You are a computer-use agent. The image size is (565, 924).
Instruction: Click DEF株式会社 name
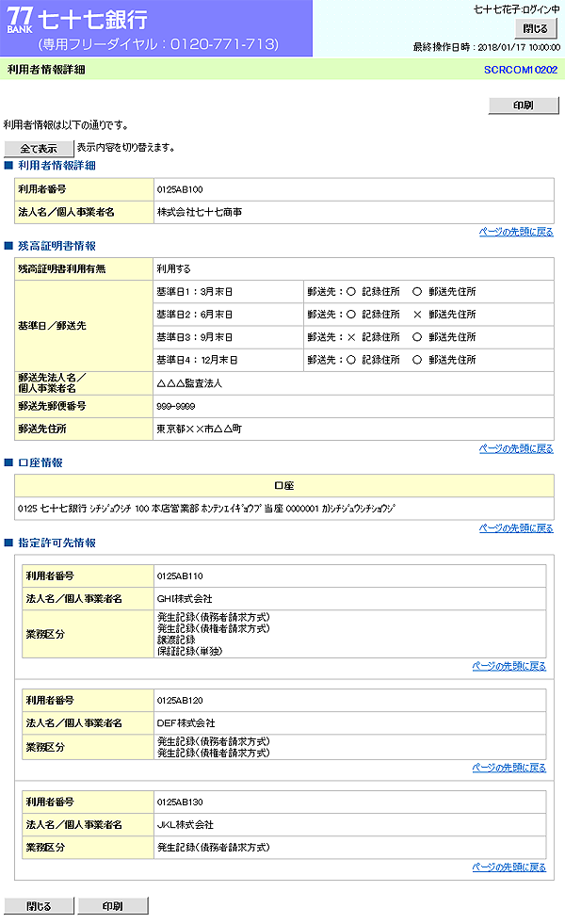[186, 723]
